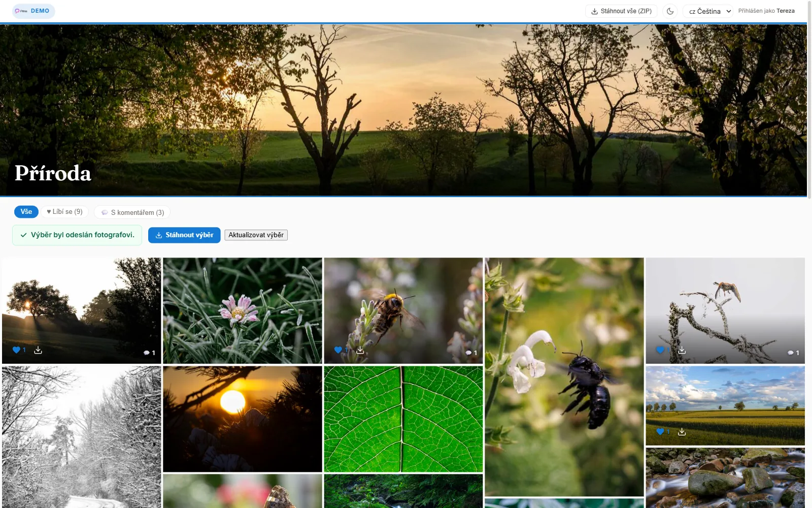Show photos S komentářem (3)
This screenshot has height=508, width=812.
(132, 212)
